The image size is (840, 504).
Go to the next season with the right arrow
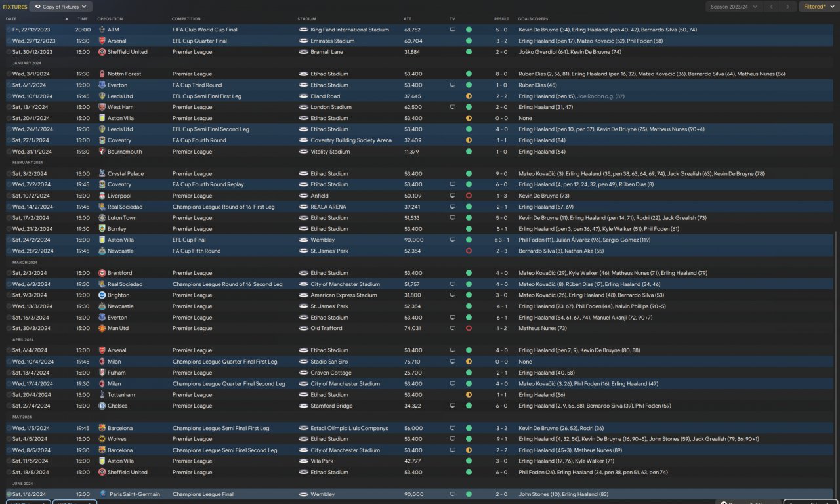point(789,7)
